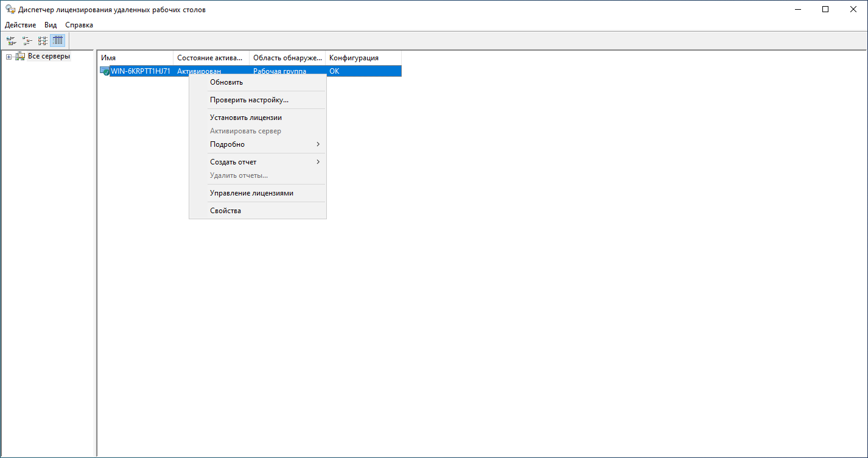Image resolution: width=868 pixels, height=458 pixels.
Task: Click Управление лицензиями menu entry
Action: 257,193
